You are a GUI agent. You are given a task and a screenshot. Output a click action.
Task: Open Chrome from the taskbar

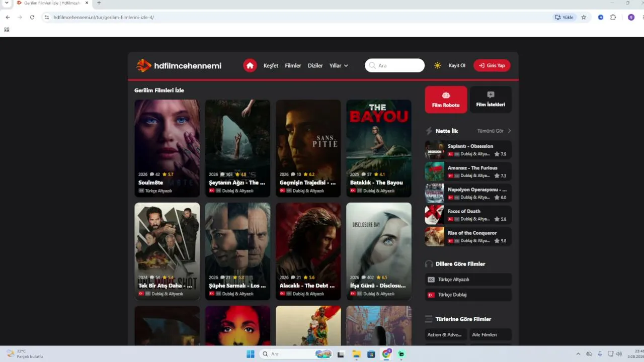(386, 354)
